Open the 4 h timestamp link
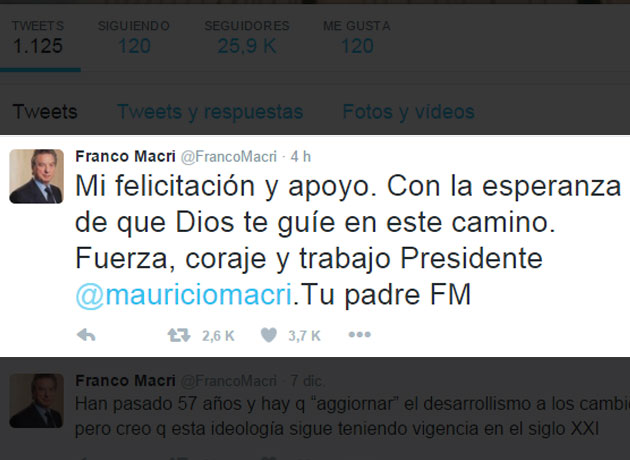The width and height of the screenshot is (630, 460). (x=301, y=156)
